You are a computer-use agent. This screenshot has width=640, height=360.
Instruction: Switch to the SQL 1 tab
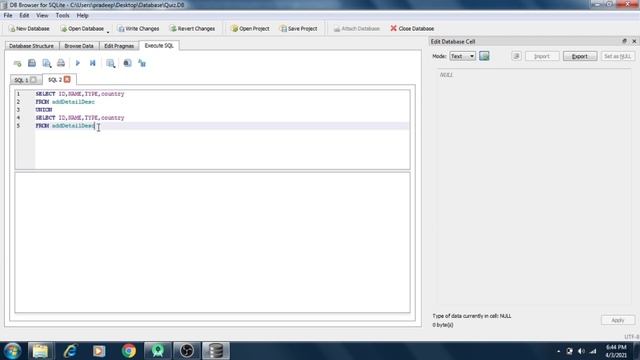pos(21,80)
